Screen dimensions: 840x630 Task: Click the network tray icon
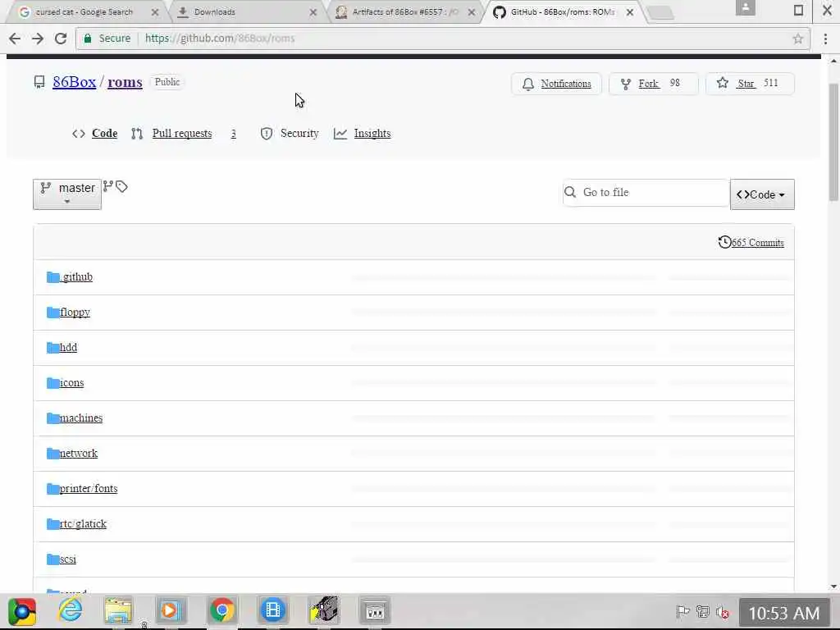(x=703, y=612)
